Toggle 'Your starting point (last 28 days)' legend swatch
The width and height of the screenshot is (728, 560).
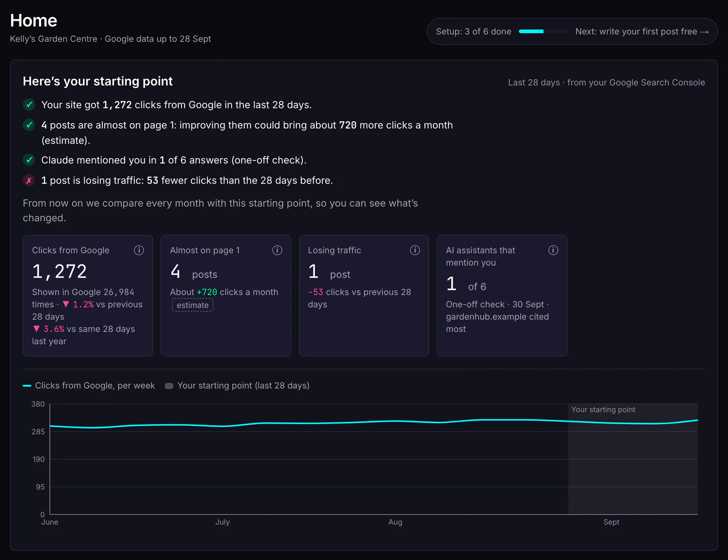click(169, 386)
